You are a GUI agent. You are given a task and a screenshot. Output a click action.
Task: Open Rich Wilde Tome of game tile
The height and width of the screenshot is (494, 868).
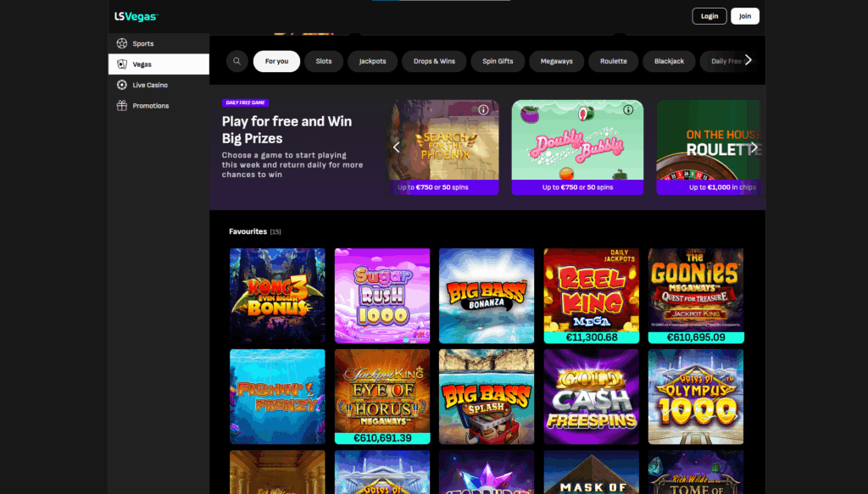tap(696, 472)
